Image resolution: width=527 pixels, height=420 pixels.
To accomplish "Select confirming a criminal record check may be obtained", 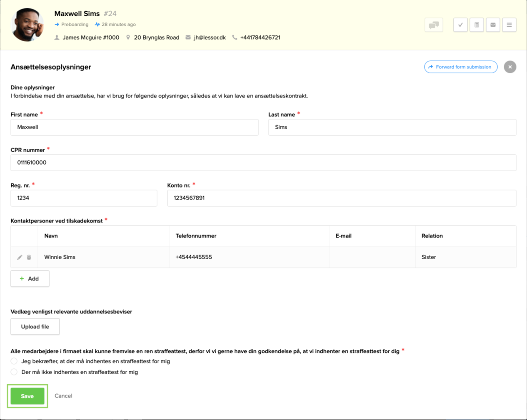I will tap(14, 361).
